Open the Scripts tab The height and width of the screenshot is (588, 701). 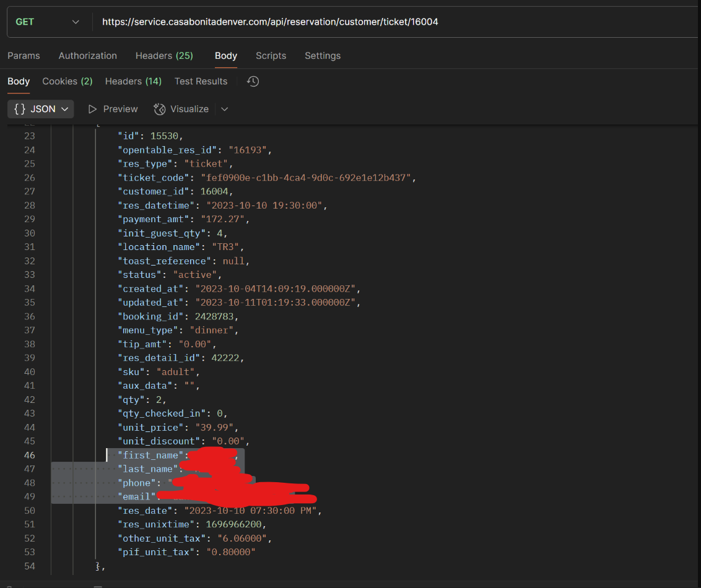pyautogui.click(x=271, y=56)
